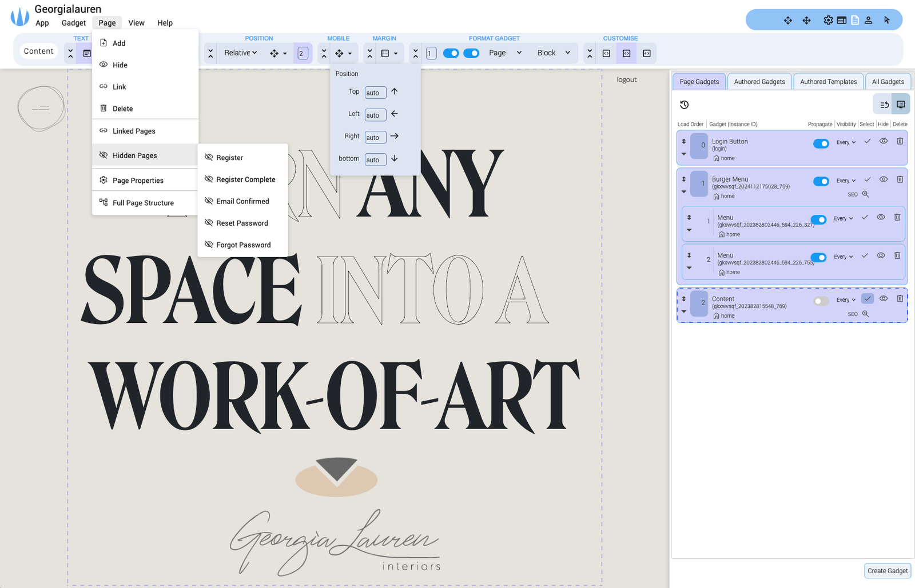Click the Content text field in toolbar
Viewport: 915px width, 588px height.
39,51
